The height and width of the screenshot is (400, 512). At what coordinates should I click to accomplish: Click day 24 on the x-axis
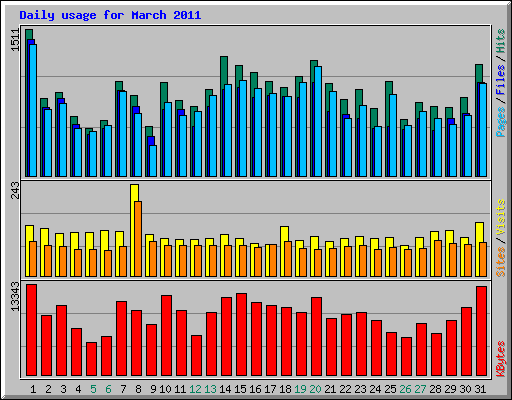point(375,389)
